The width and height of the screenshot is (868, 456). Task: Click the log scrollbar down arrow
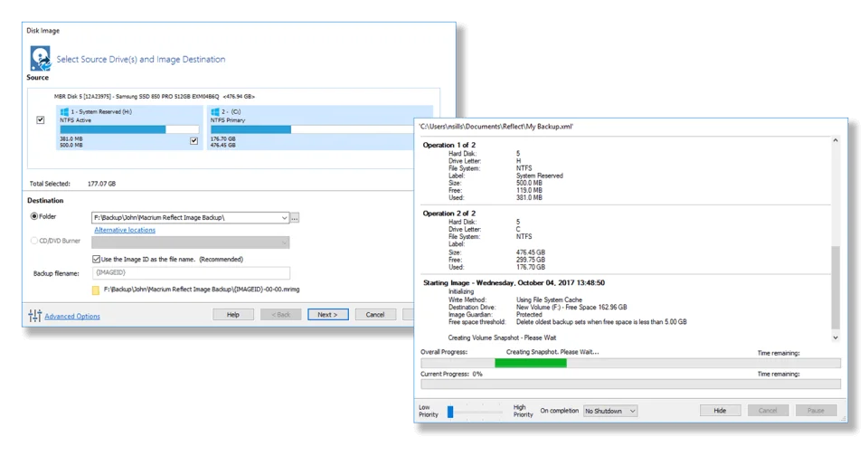[835, 337]
